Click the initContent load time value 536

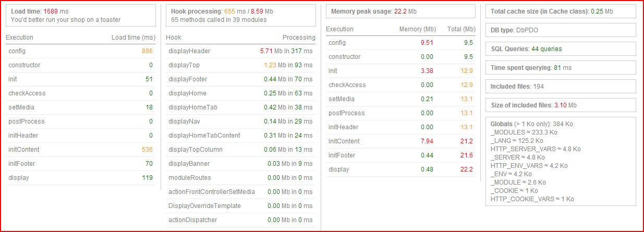coord(147,150)
